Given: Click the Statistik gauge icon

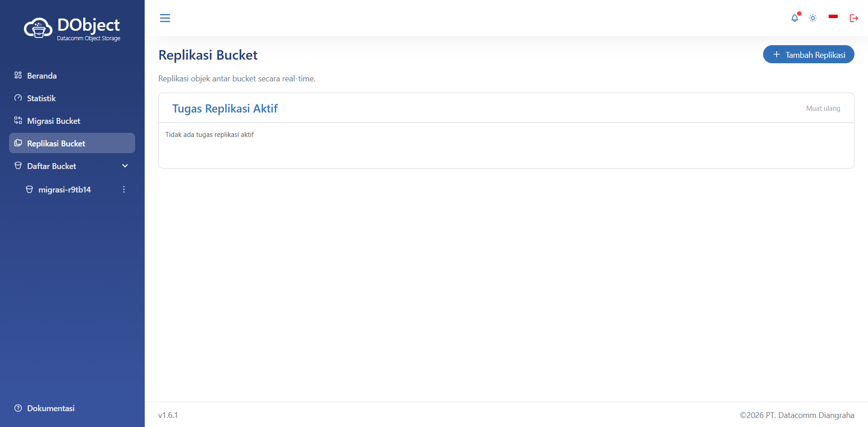Looking at the screenshot, I should tap(18, 98).
